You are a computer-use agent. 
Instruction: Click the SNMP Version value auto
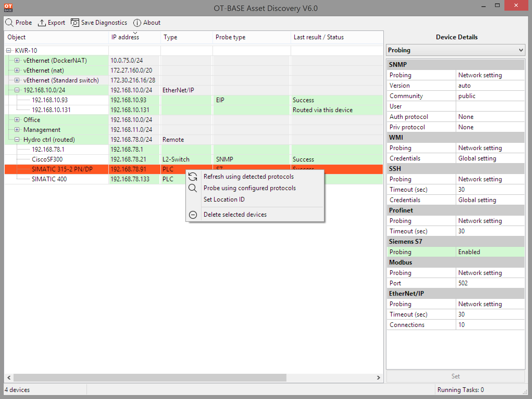point(490,86)
